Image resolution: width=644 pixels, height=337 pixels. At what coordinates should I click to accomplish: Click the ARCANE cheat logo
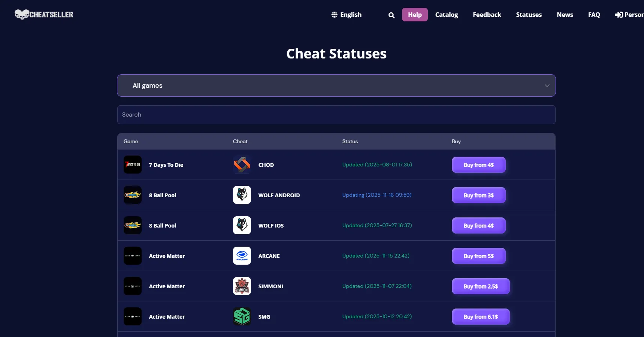click(242, 256)
